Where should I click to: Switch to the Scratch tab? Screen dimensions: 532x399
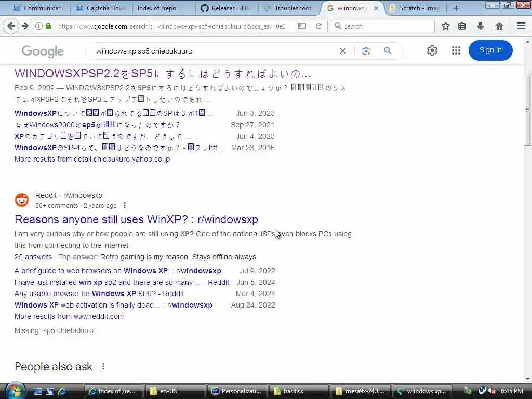click(x=414, y=8)
